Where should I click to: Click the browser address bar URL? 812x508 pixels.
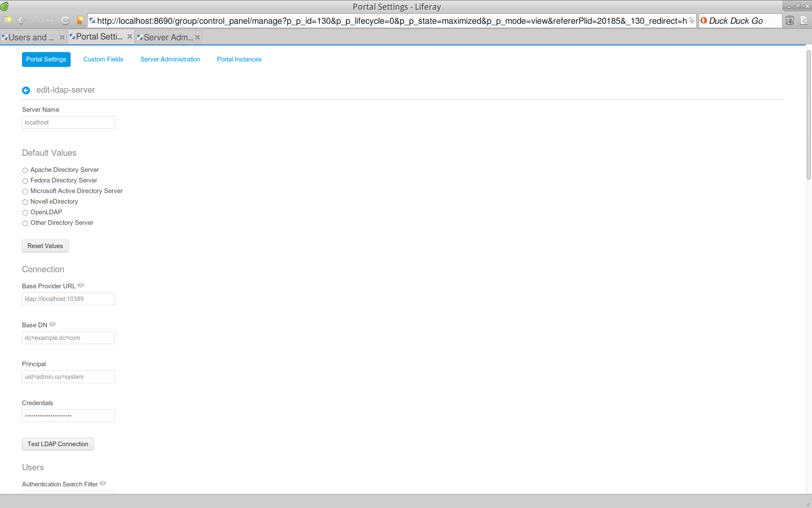(392, 21)
